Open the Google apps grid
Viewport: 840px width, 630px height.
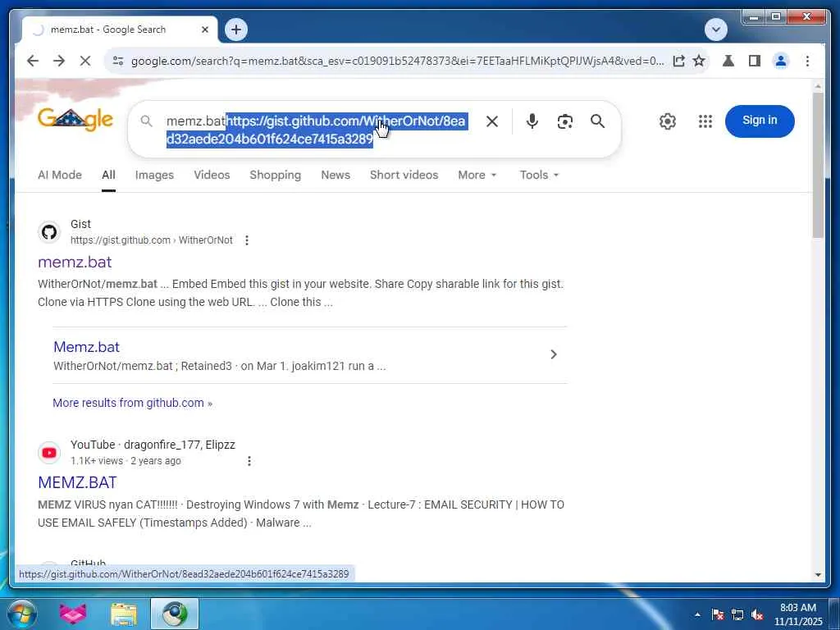(705, 121)
